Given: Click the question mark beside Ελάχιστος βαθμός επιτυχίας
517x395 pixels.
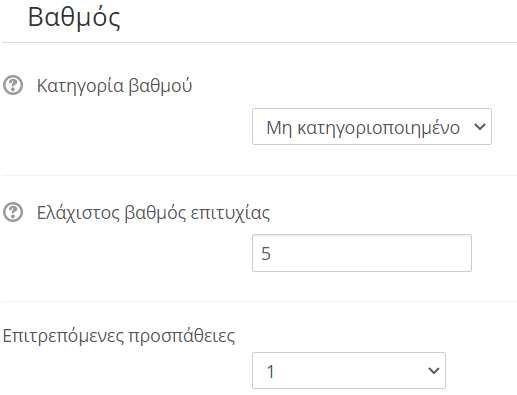Looking at the screenshot, I should tap(13, 212).
